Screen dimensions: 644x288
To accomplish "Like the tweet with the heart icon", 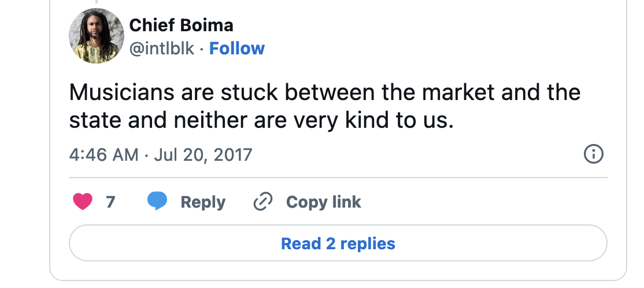I will 83,202.
